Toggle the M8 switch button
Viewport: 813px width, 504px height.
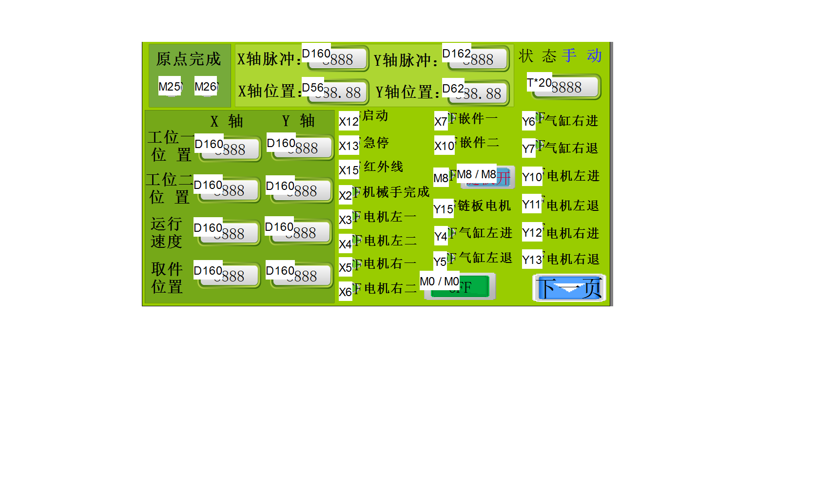coord(487,177)
